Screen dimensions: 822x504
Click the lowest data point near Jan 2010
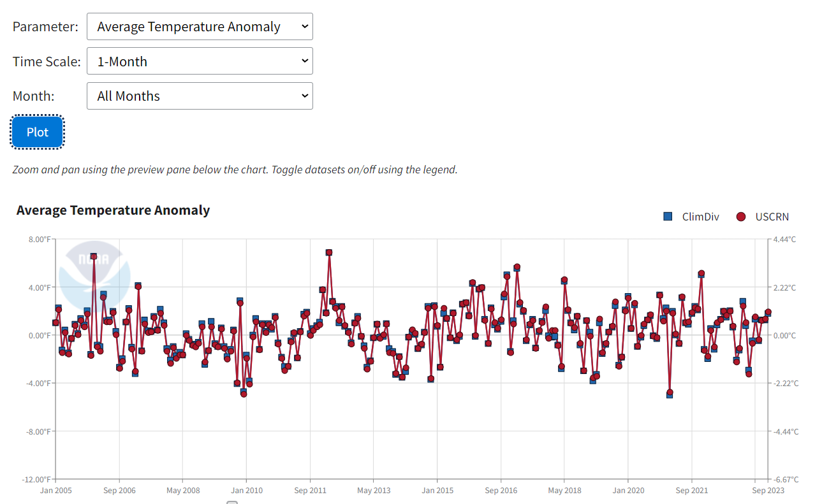tap(244, 394)
